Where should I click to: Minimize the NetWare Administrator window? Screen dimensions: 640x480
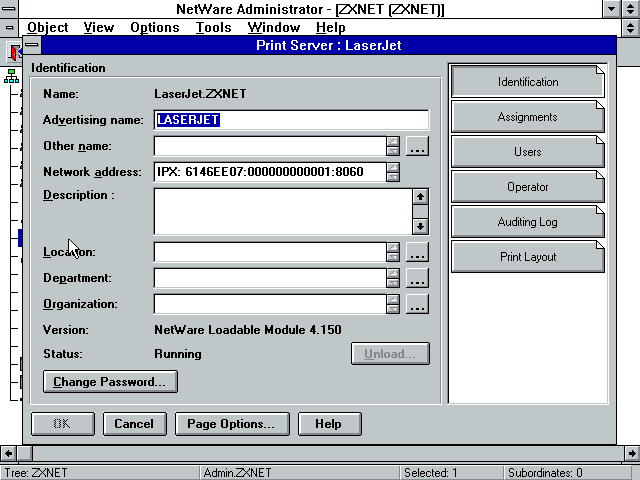(611, 9)
